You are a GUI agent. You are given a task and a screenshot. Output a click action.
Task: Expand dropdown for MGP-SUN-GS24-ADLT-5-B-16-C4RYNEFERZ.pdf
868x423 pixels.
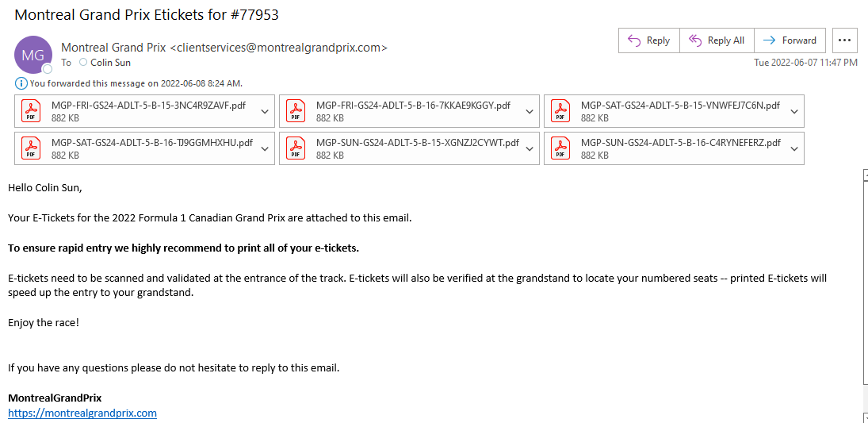(794, 148)
